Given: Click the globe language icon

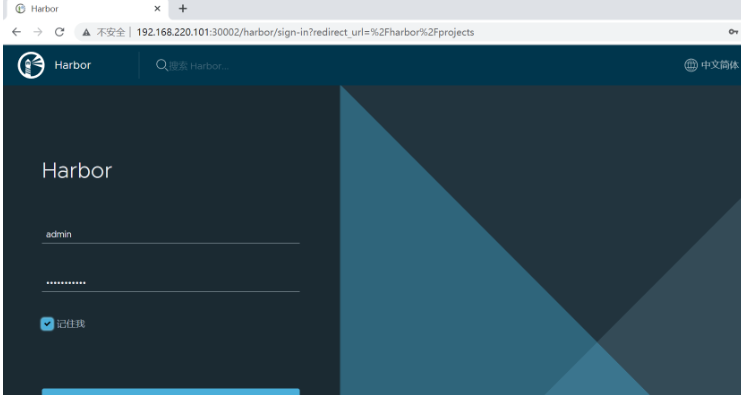Looking at the screenshot, I should pos(690,65).
